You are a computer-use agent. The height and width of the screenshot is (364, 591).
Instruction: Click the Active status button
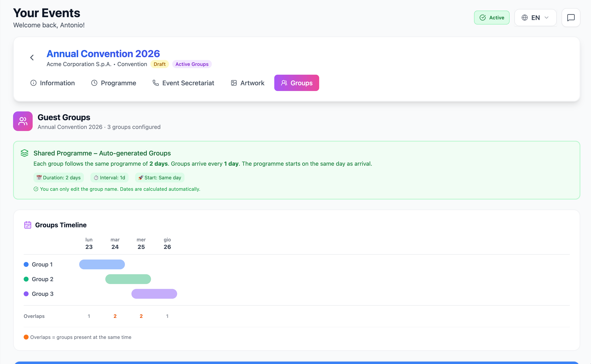(x=492, y=18)
